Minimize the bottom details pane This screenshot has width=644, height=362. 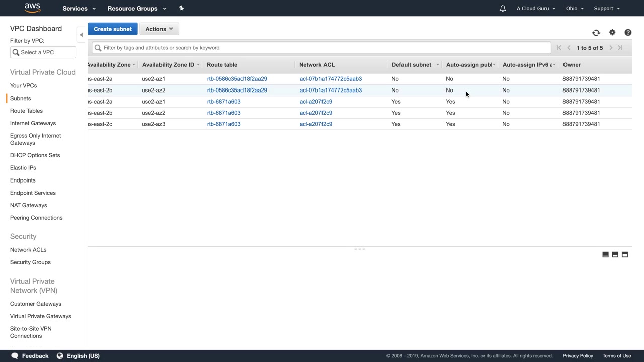pos(605,255)
